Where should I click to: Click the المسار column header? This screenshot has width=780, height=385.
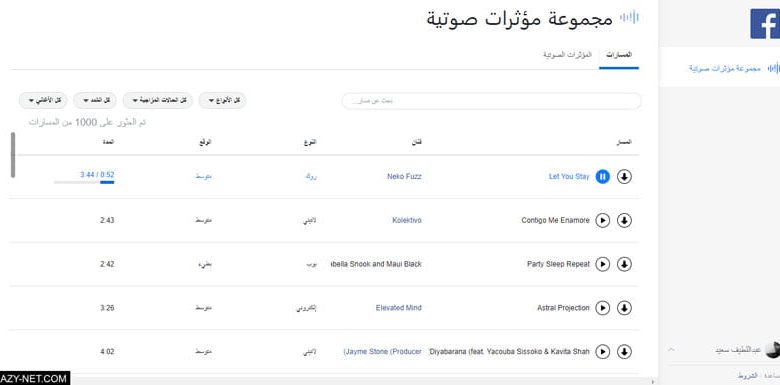(x=624, y=142)
